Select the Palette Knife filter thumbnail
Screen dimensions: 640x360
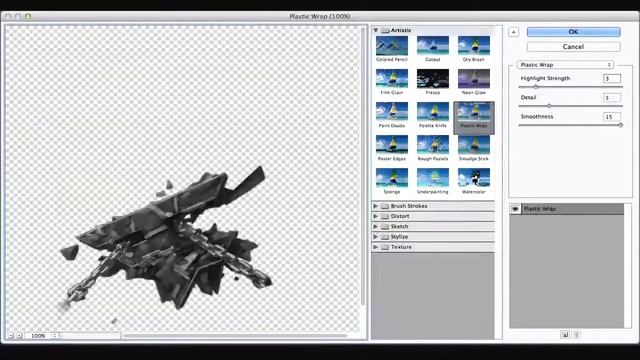433,112
